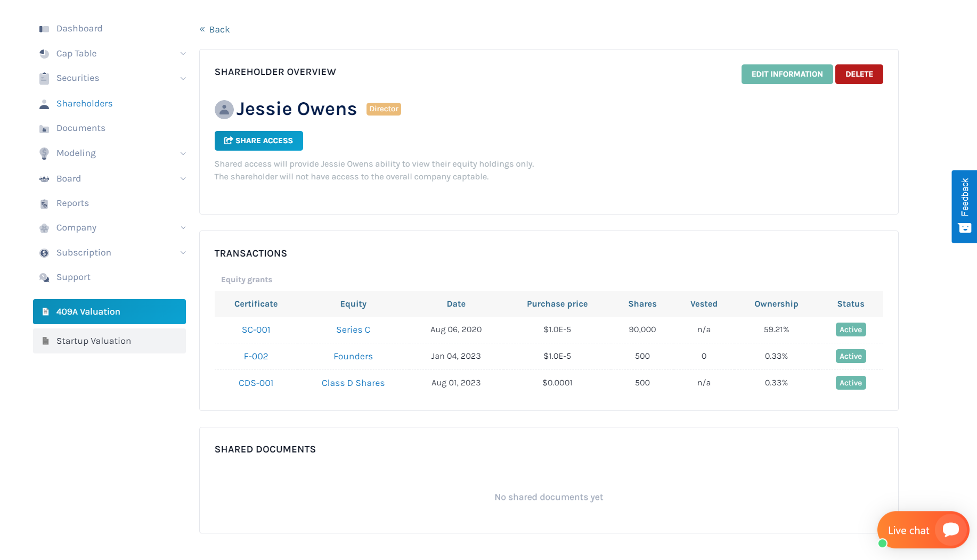This screenshot has height=560, width=977.
Task: Click the Active status pill for F-002
Action: [x=850, y=356]
